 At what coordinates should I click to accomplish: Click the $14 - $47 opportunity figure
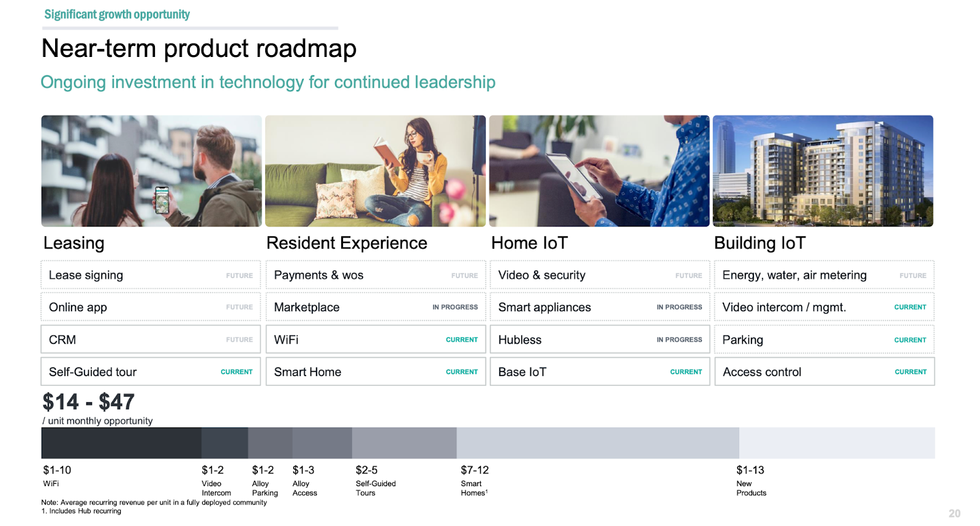point(88,402)
